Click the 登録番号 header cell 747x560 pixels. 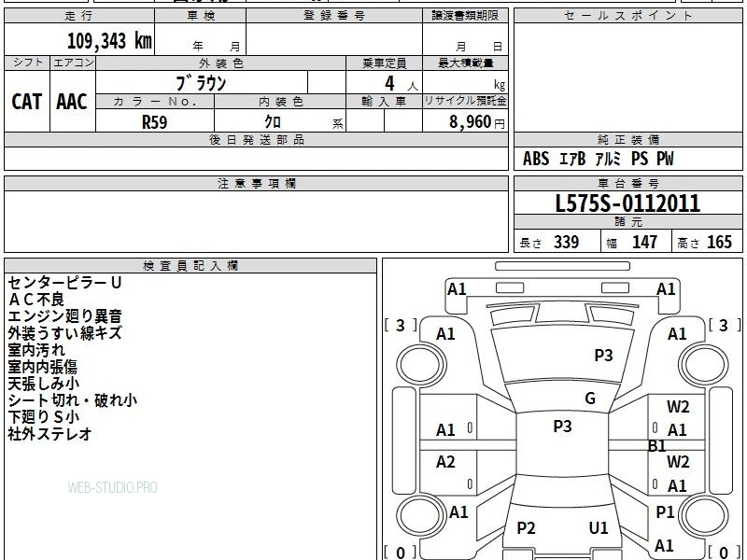point(334,16)
